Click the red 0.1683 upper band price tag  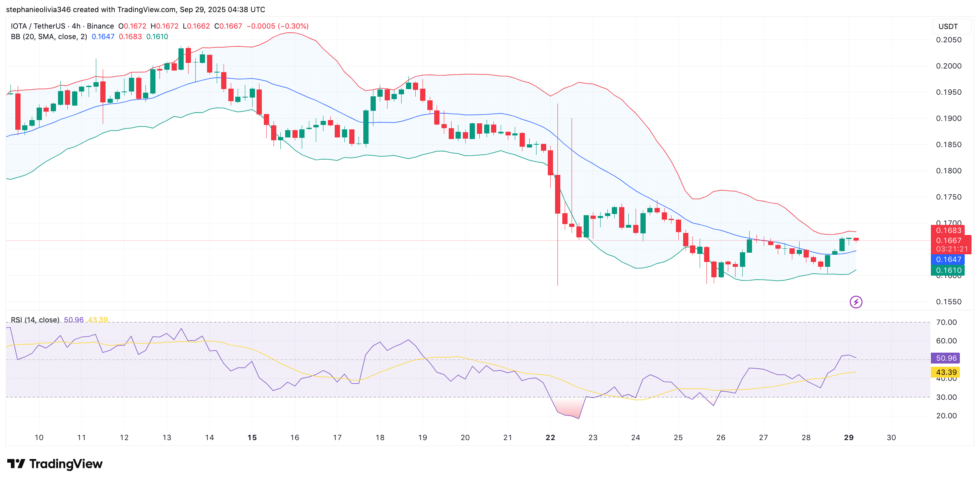948,231
